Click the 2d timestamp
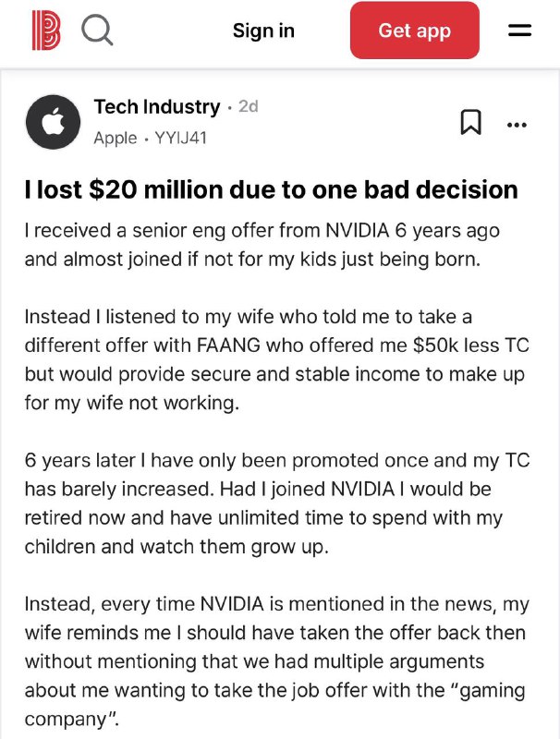This screenshot has height=739, width=560. [249, 106]
